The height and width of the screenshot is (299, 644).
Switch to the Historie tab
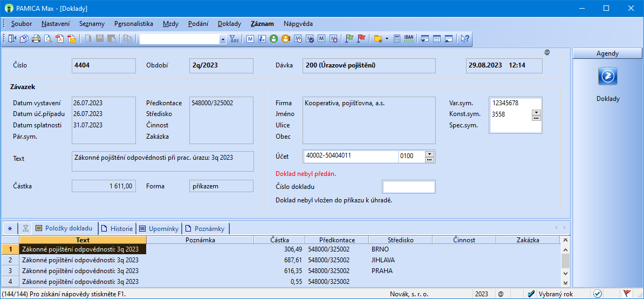click(117, 228)
